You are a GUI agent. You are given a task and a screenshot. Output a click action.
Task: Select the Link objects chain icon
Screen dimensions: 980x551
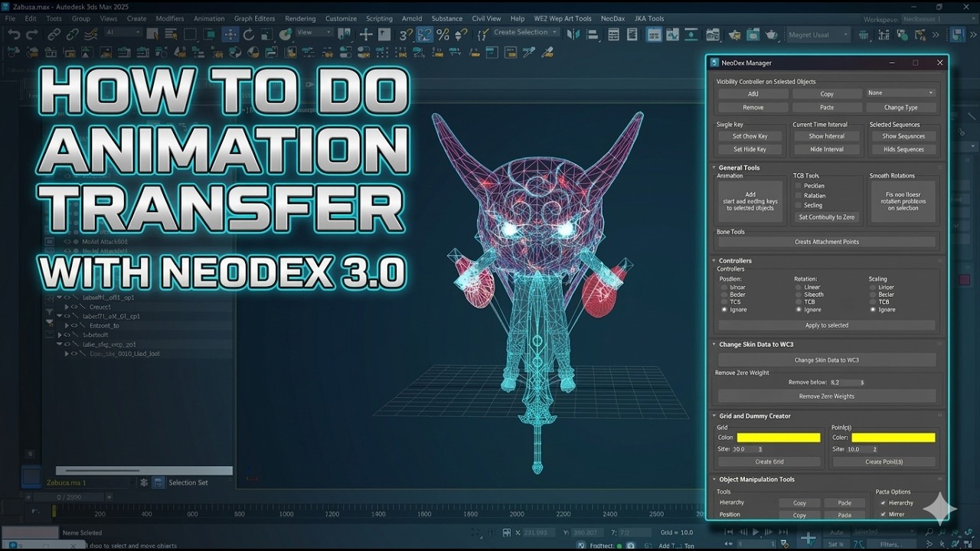54,34
